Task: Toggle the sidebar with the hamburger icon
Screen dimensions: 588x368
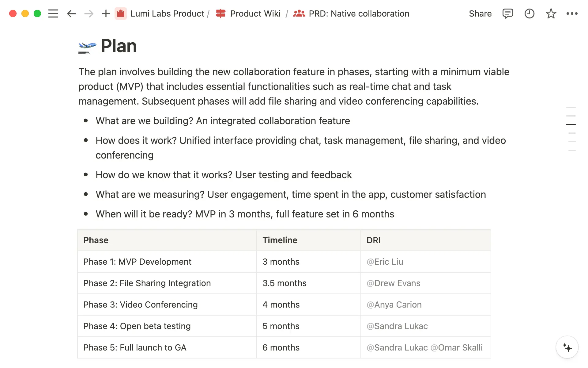Action: [x=53, y=13]
